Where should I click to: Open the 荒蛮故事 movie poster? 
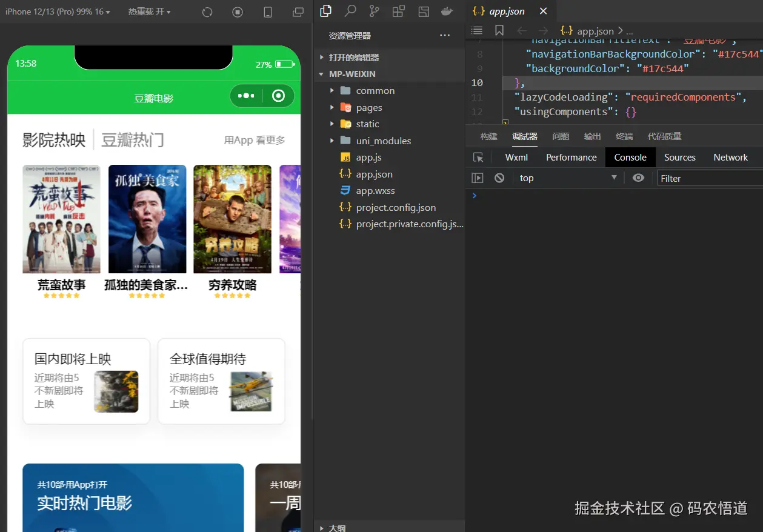61,219
